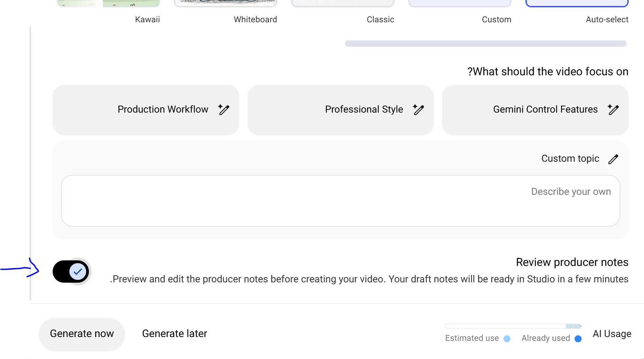Click the magic wand icon on Production Workflow
The height and width of the screenshot is (359, 644).
pyautogui.click(x=223, y=109)
